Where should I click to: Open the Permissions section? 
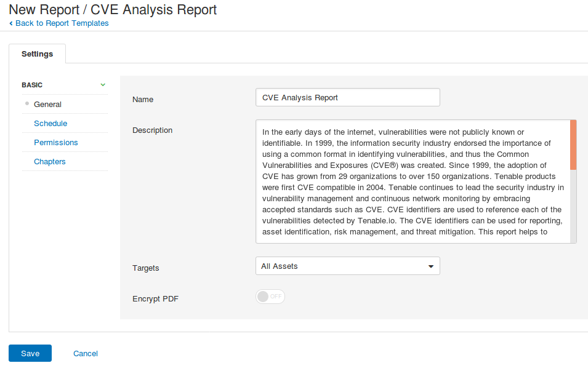56,142
